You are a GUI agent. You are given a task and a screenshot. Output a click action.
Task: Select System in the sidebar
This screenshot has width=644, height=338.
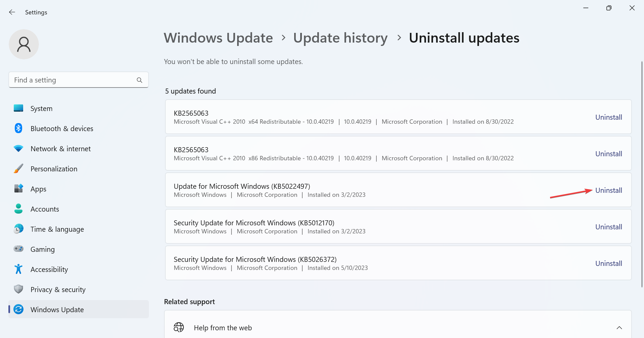pyautogui.click(x=41, y=109)
